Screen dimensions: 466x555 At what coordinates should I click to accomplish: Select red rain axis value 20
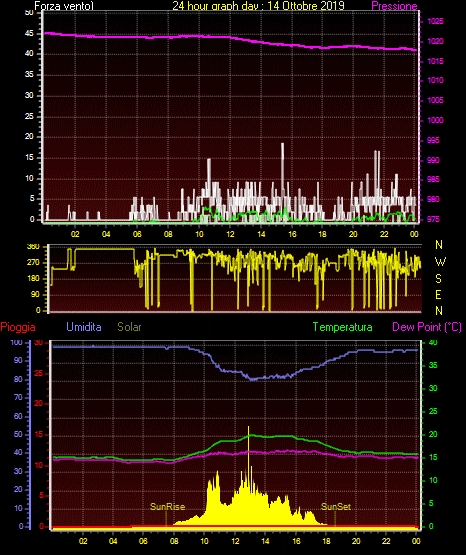pos(39,404)
